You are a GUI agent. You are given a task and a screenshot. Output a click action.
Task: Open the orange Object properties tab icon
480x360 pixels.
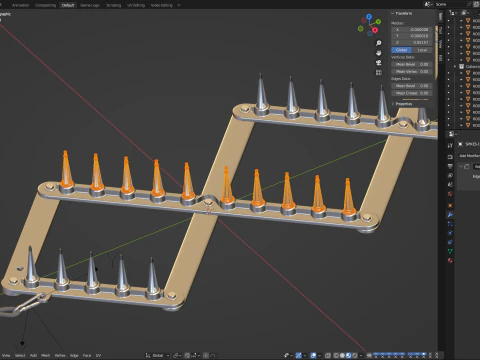pyautogui.click(x=450, y=205)
